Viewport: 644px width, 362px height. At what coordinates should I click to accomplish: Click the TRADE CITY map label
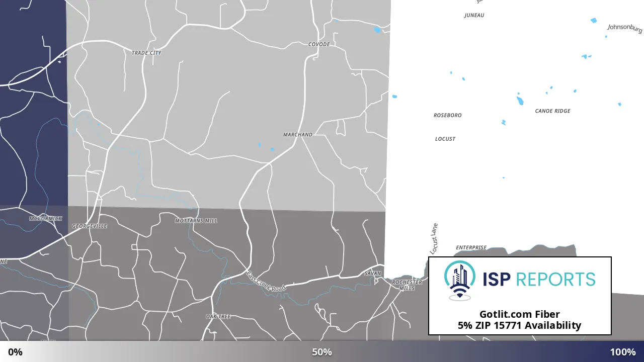point(146,53)
